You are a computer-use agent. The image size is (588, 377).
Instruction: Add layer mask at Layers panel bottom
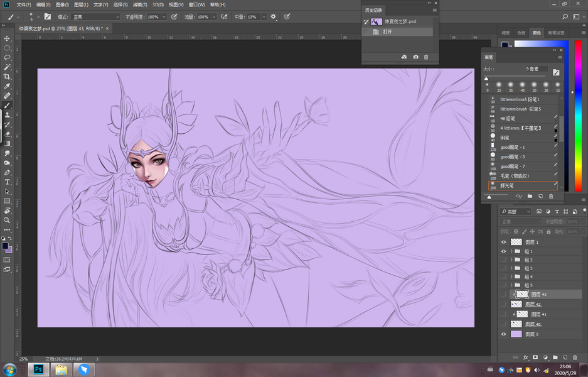coord(535,358)
